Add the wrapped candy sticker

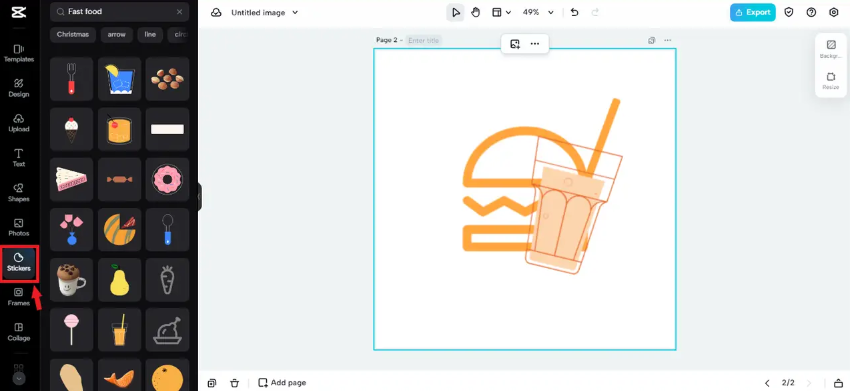coord(119,180)
